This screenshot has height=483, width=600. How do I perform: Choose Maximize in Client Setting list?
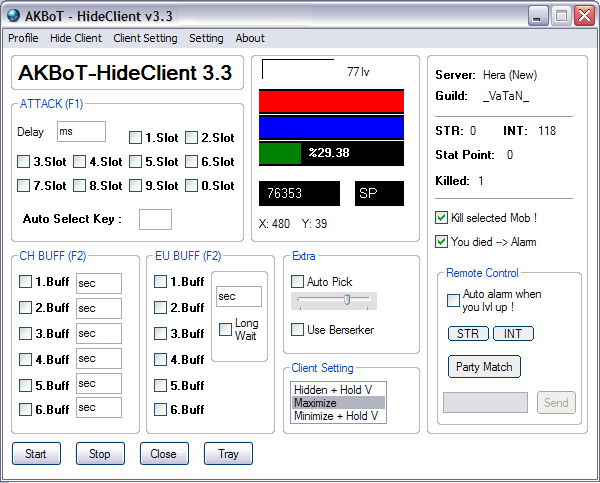tap(335, 403)
